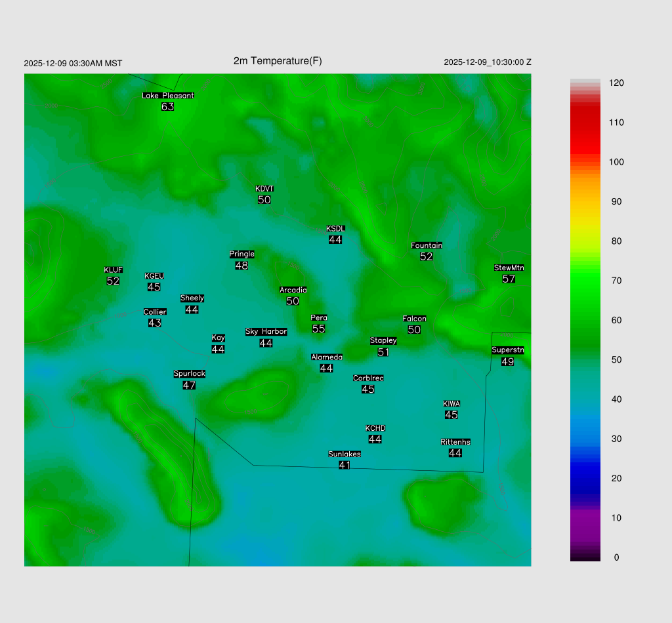Image resolution: width=672 pixels, height=623 pixels.
Task: Click the Collier temperature value 43
Action: (x=155, y=323)
